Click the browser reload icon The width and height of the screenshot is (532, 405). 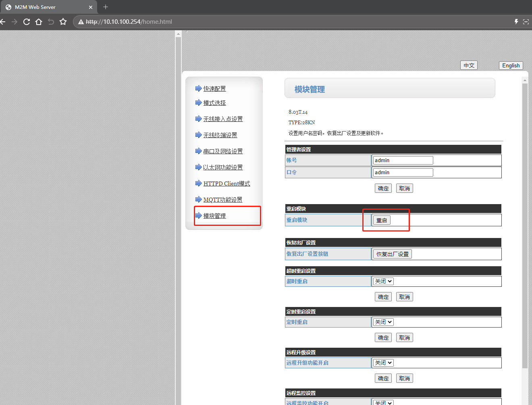pos(27,22)
